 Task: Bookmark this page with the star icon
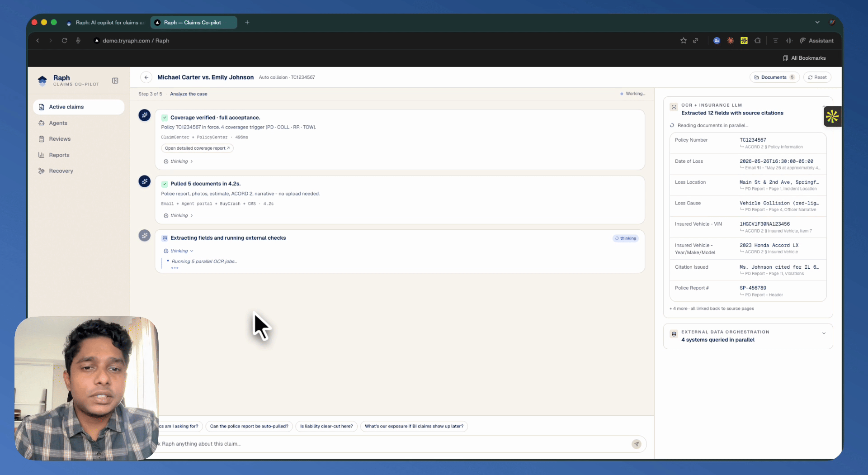click(684, 41)
